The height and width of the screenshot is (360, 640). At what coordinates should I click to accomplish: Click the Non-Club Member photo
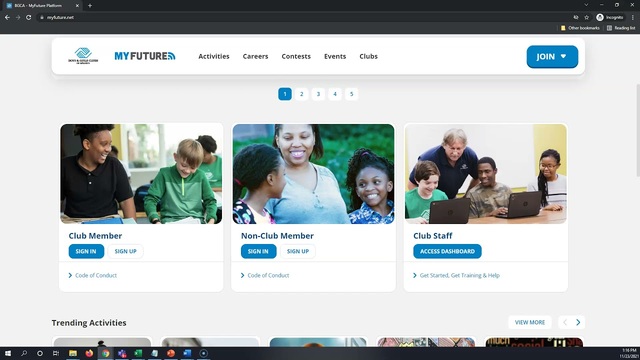313,174
